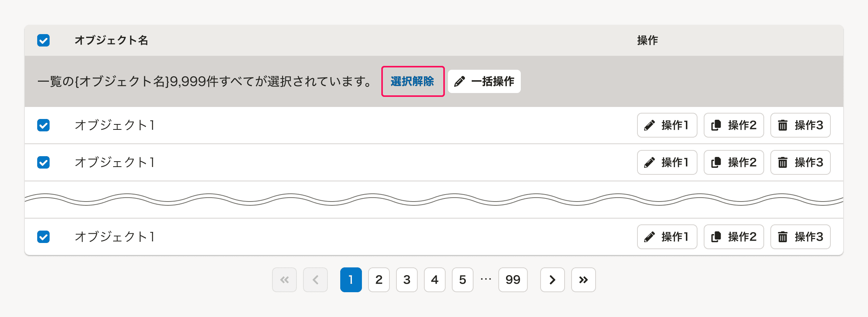The height and width of the screenshot is (317, 868).
Task: Click the copy icon on first row 操作2
Action: (x=717, y=125)
